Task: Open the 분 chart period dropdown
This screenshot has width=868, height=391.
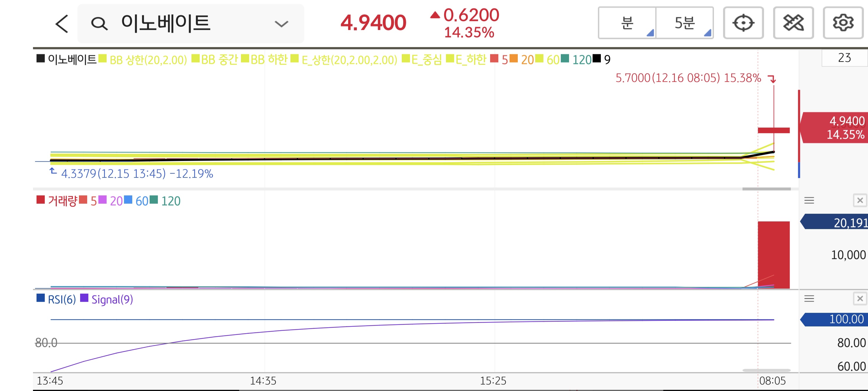Action: click(x=627, y=23)
